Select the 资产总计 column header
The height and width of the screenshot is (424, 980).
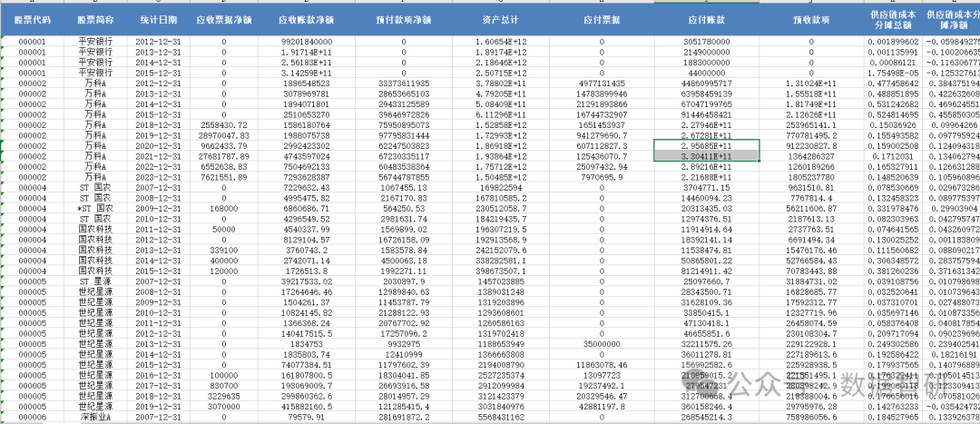tap(501, 20)
